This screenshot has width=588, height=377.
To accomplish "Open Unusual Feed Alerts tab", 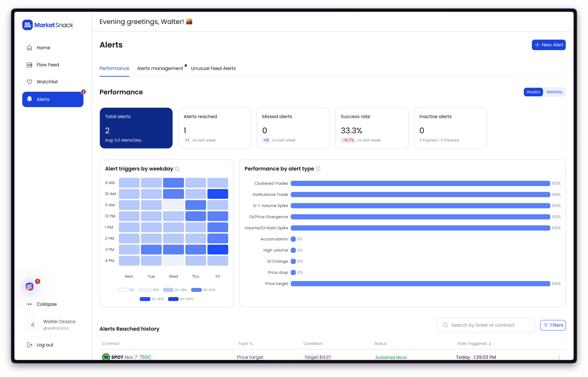I will click(213, 68).
